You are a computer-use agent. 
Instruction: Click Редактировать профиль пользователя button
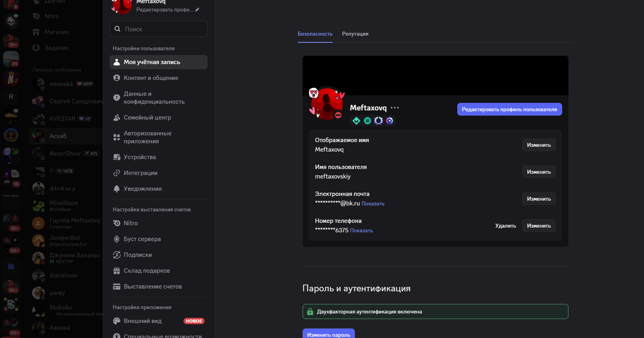click(x=510, y=109)
